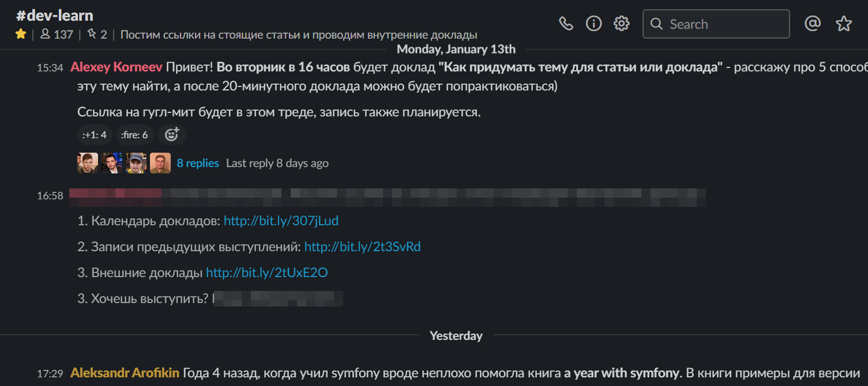Viewport: 868px width, 386px height.
Task: Open the recordings link bit.ly/2t3SvRd
Action: [x=363, y=246]
